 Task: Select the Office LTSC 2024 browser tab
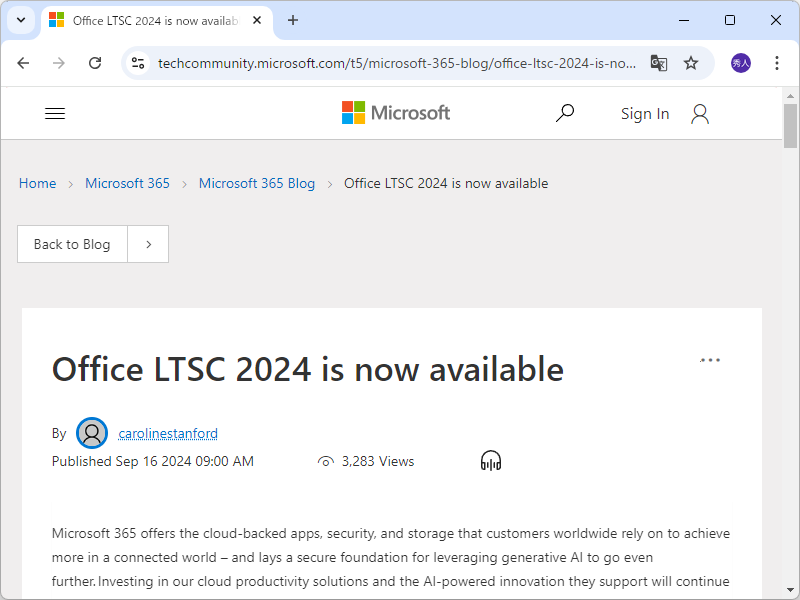[x=150, y=20]
